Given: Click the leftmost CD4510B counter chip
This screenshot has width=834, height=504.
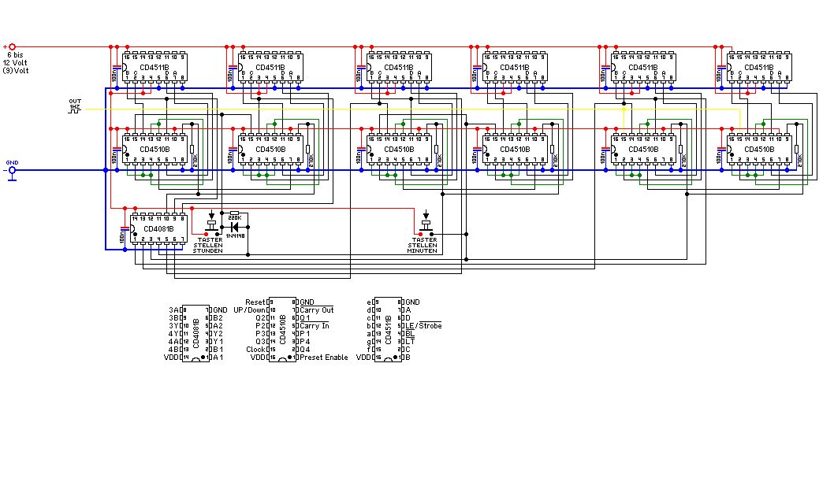Looking at the screenshot, I should pos(158,149).
